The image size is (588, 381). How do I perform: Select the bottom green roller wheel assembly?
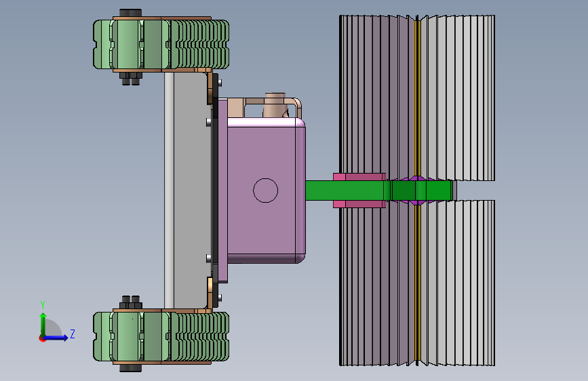[x=161, y=337]
